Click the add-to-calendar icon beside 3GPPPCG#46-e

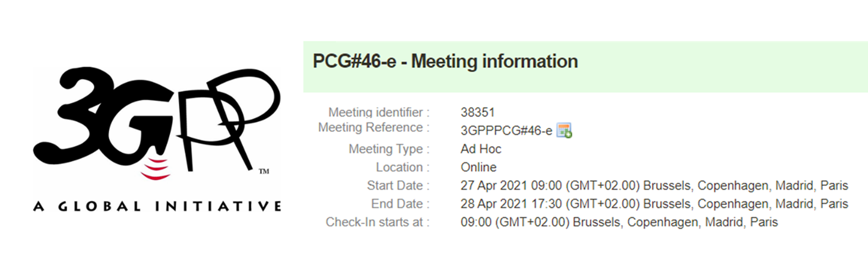564,131
